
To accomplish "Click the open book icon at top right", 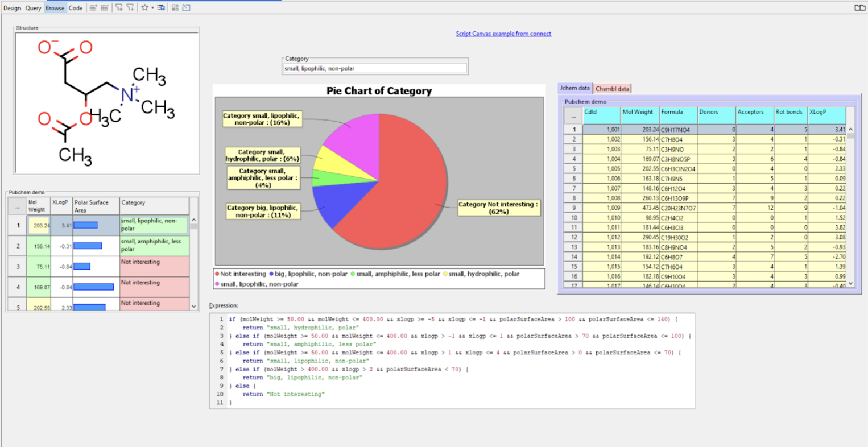I will 859,8.
